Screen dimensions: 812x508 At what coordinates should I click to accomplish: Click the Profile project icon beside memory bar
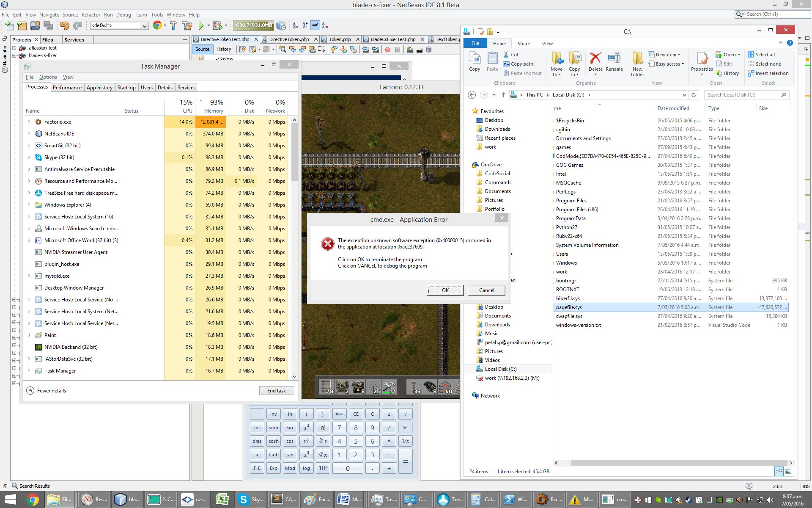point(281,26)
